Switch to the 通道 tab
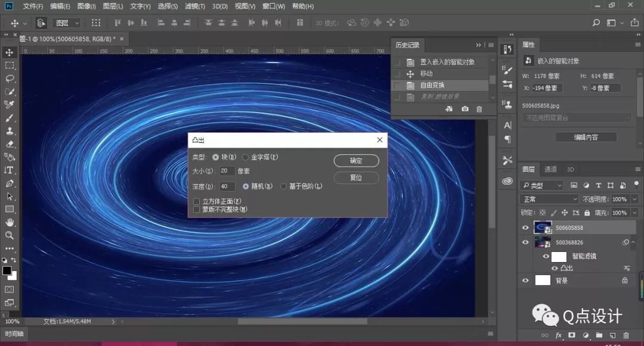The height and width of the screenshot is (346, 644). [x=550, y=169]
